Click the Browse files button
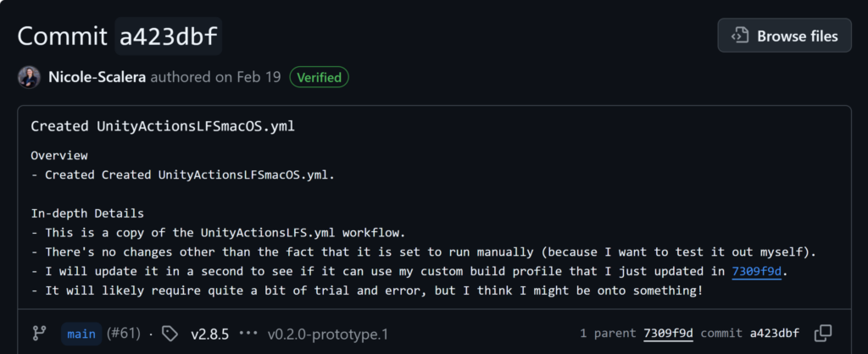The width and height of the screenshot is (868, 354). 784,36
